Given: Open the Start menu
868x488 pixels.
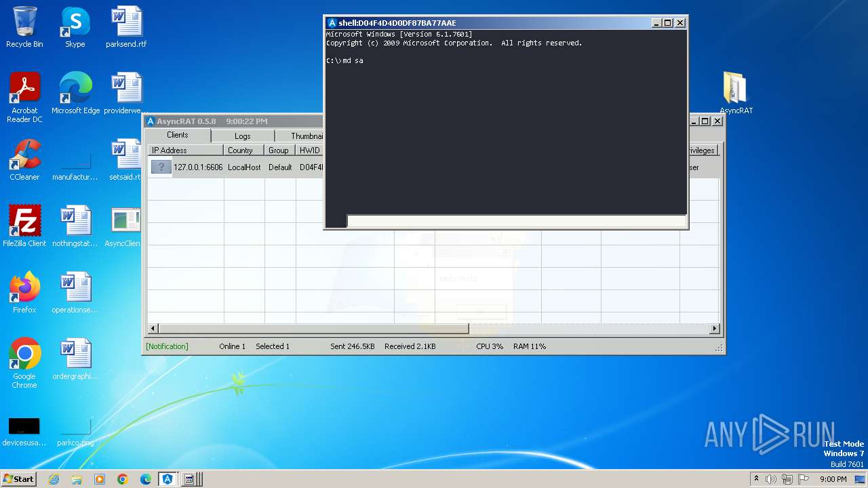Looking at the screenshot, I should pyautogui.click(x=19, y=479).
